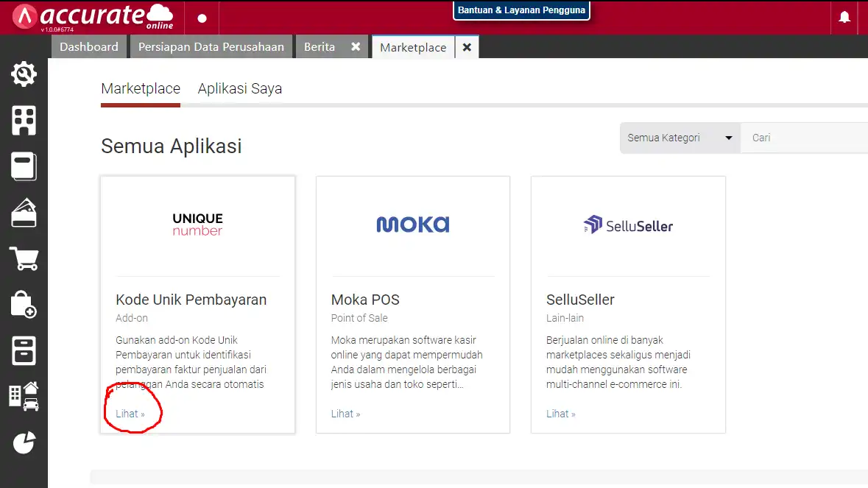Screen dimensions: 868x488
Task: Open Bantuan & Layanan Pengguna help
Action: tap(521, 10)
